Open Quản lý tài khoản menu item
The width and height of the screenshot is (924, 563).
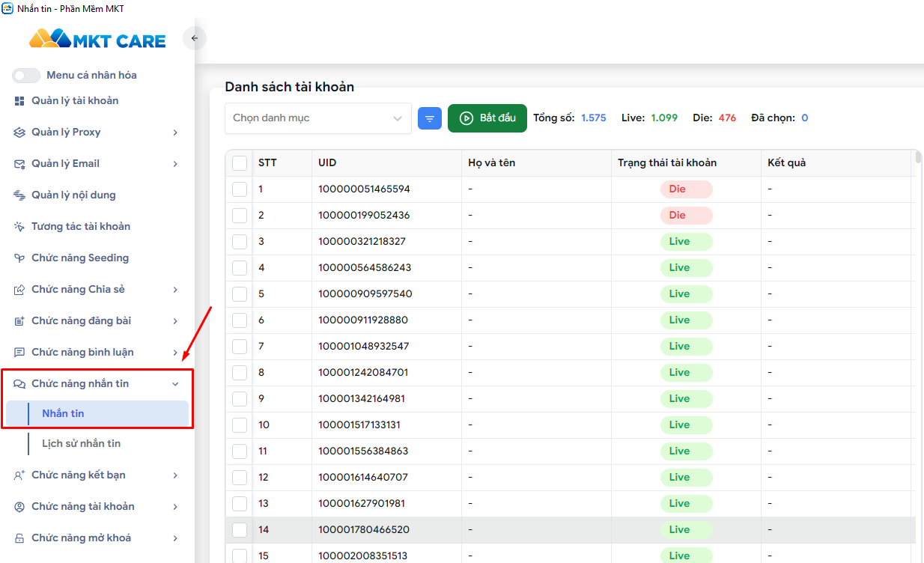click(97, 101)
